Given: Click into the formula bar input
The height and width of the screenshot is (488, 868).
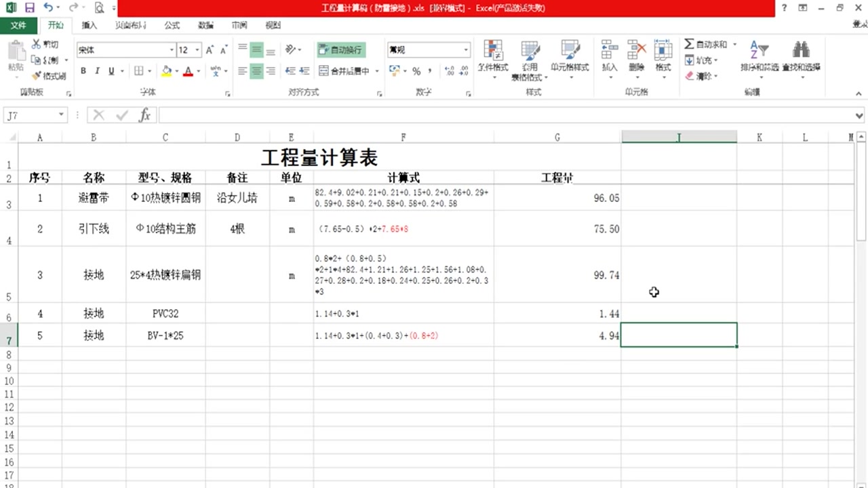Looking at the screenshot, I should click(505, 115).
